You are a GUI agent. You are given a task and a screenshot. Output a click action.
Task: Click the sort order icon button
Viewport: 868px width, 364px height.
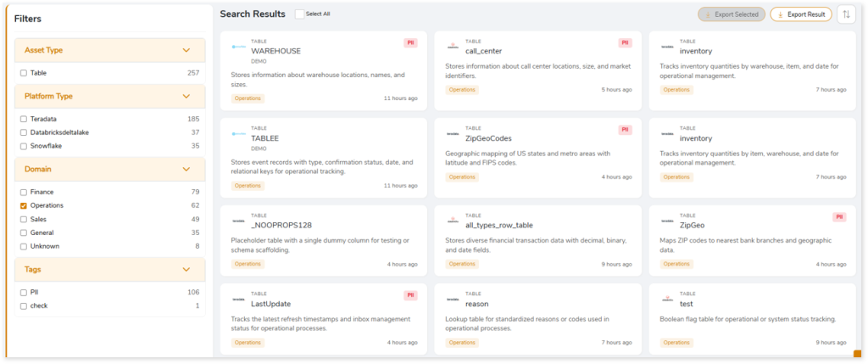pos(846,14)
